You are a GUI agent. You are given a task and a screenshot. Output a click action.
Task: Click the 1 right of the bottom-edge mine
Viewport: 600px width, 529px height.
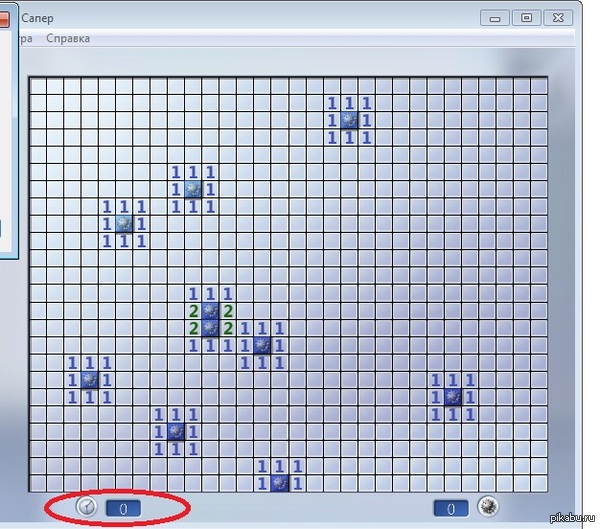point(297,483)
